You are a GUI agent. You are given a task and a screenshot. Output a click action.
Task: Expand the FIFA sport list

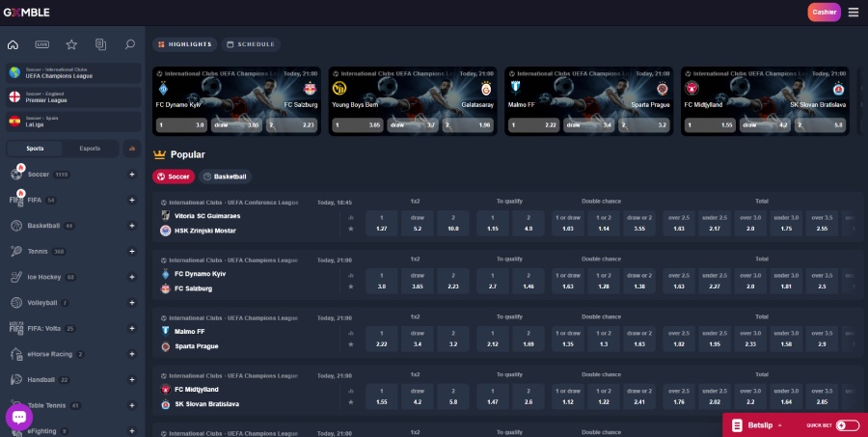click(132, 200)
